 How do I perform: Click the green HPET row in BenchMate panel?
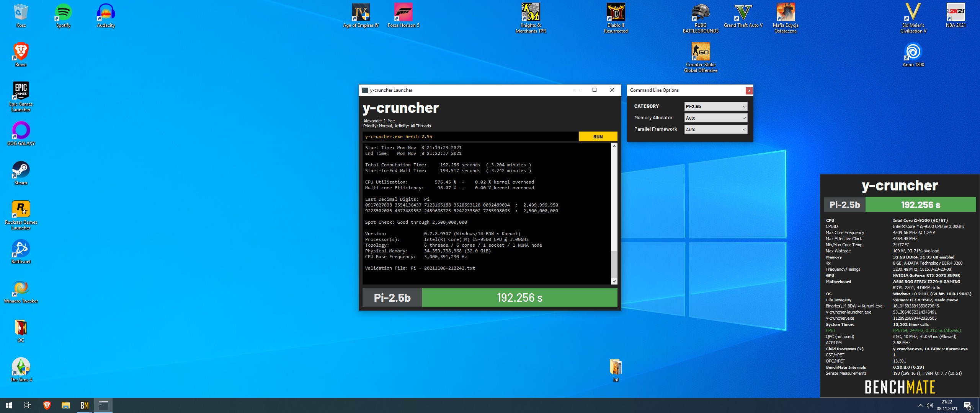click(893, 330)
